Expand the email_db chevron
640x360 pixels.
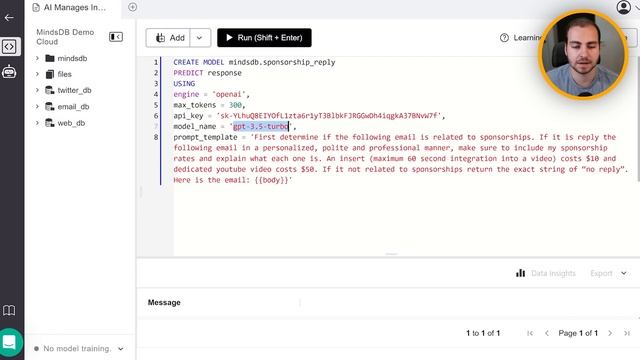point(37,107)
